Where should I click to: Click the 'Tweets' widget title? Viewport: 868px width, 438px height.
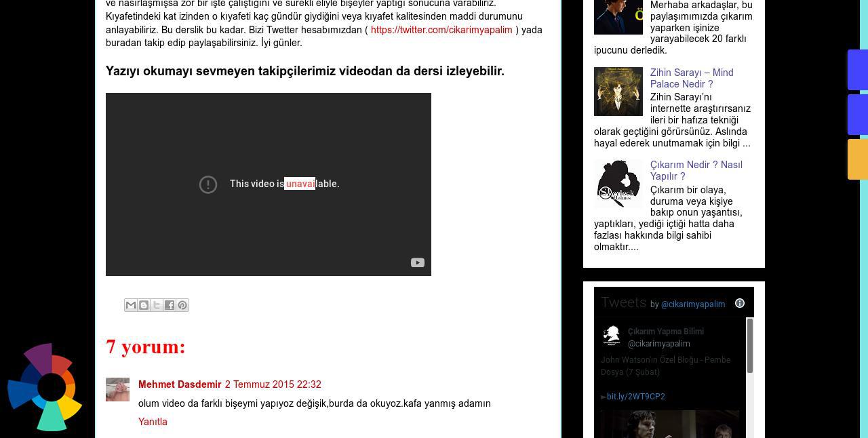pos(624,302)
